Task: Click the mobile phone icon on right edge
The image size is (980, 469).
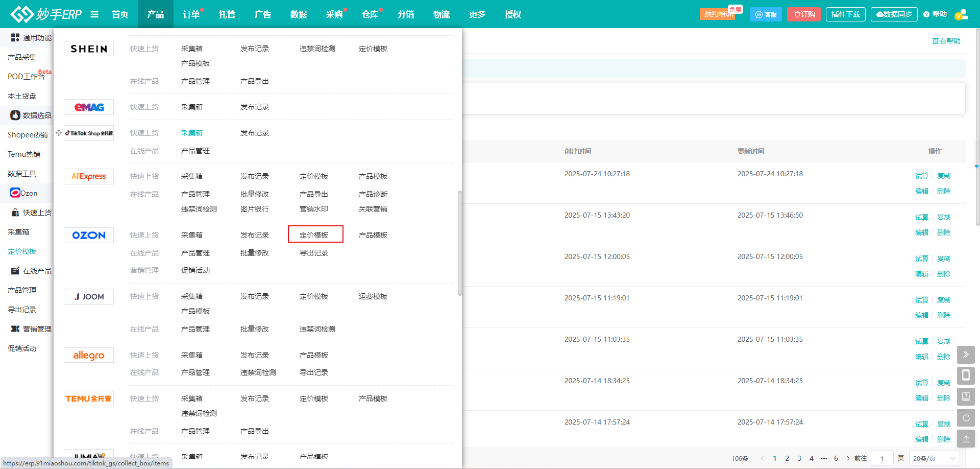Action: (966, 376)
